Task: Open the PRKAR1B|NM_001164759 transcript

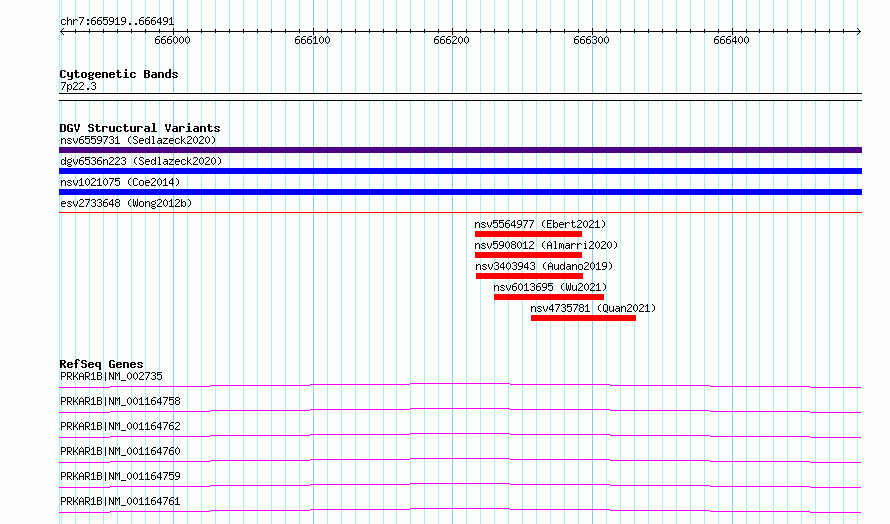Action: coord(120,476)
